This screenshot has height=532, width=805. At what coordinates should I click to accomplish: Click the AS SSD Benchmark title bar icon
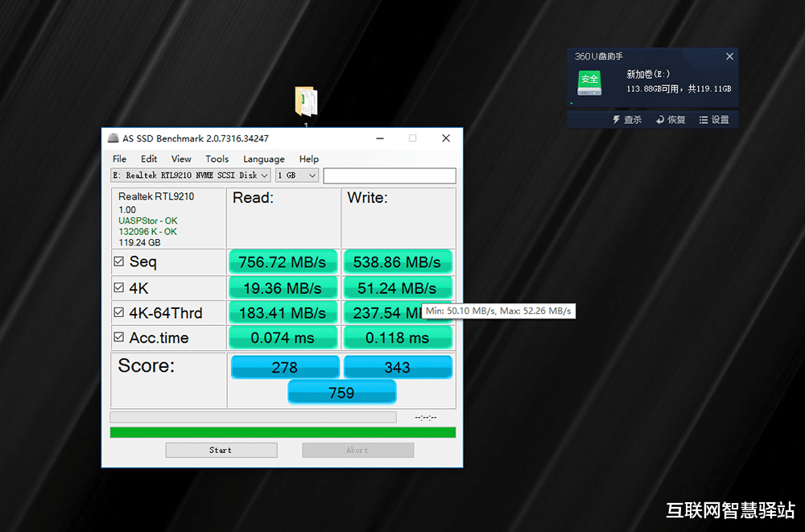113,138
